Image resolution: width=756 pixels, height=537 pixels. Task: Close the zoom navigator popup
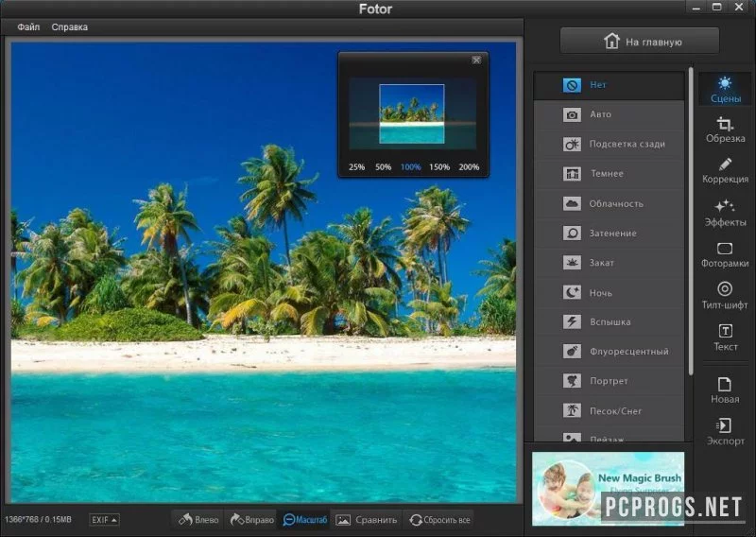point(476,60)
